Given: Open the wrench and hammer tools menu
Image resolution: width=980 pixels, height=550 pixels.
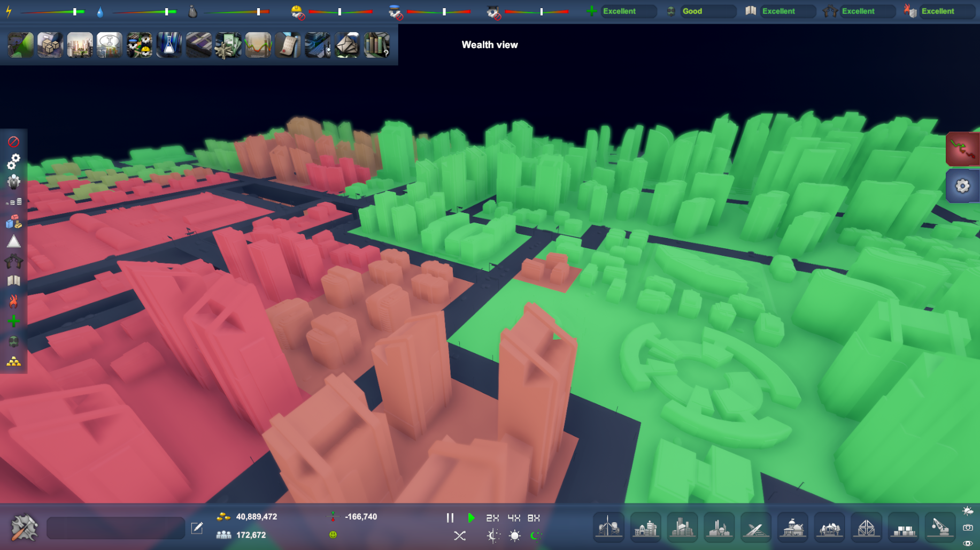Looking at the screenshot, I should [x=24, y=528].
